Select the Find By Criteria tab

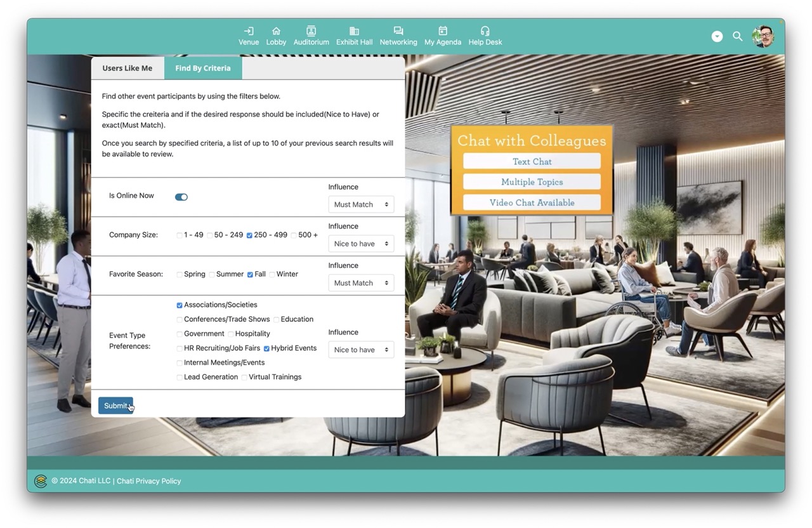pyautogui.click(x=203, y=68)
